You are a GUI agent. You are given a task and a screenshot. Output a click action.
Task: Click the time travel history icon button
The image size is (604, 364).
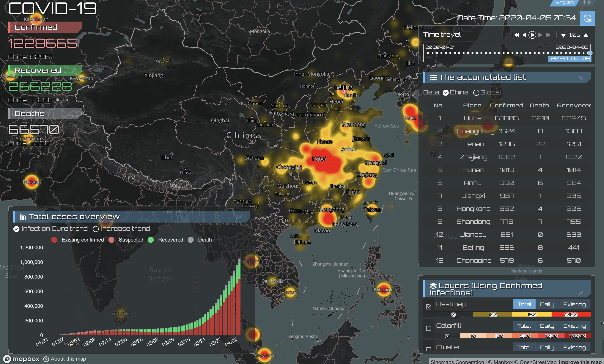pyautogui.click(x=587, y=18)
